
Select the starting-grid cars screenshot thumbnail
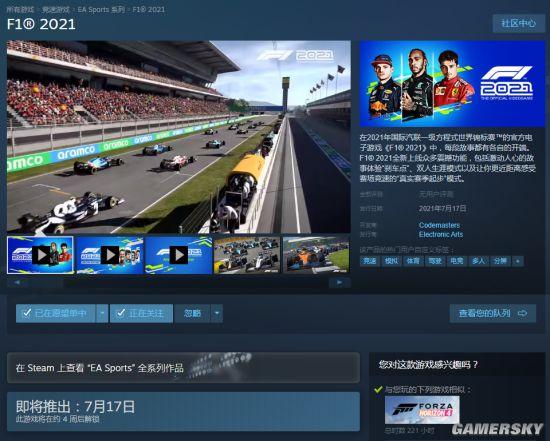[247, 255]
